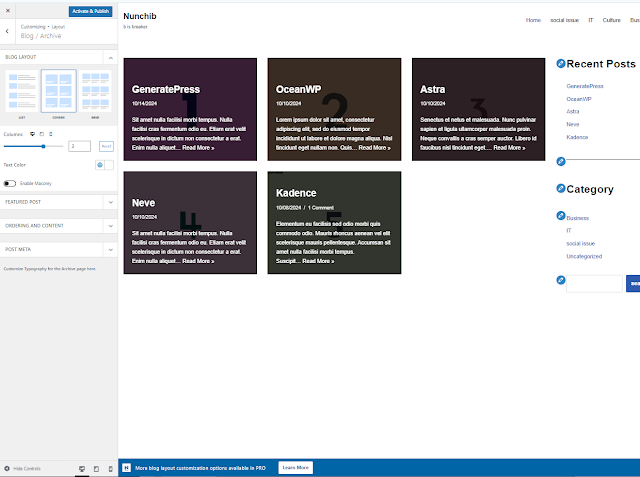Click Learn More in the PRO banner
Screen dimensions: 640x477
(x=296, y=468)
